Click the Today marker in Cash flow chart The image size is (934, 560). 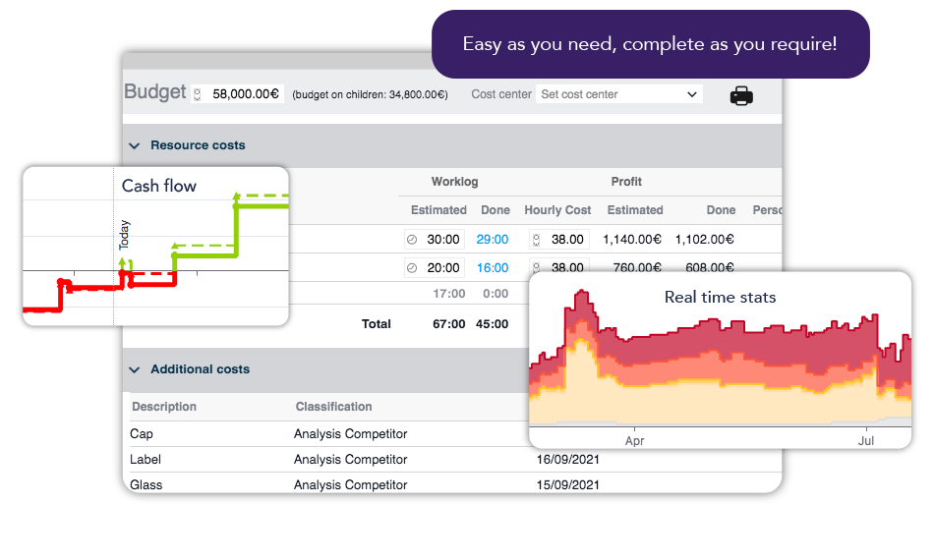click(124, 236)
